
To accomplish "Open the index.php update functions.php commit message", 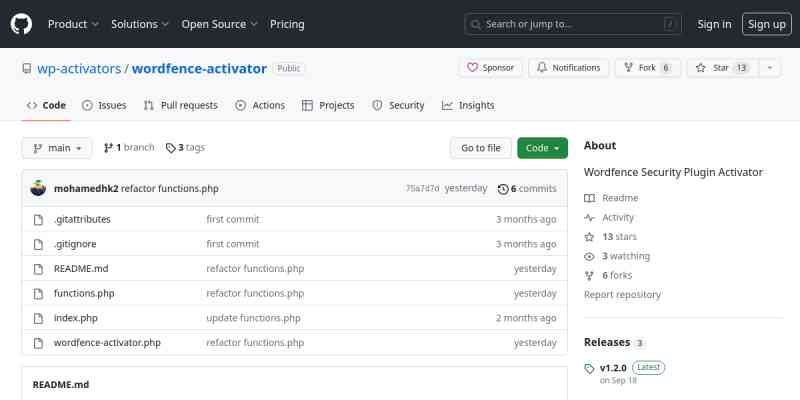I will point(254,318).
